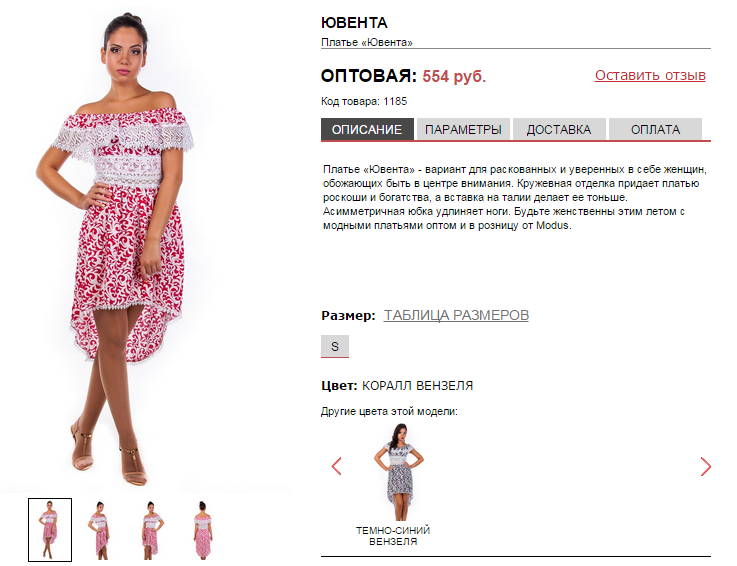Select the first front-view dress thumbnail
Screen dimensions: 737x566
click(x=50, y=529)
